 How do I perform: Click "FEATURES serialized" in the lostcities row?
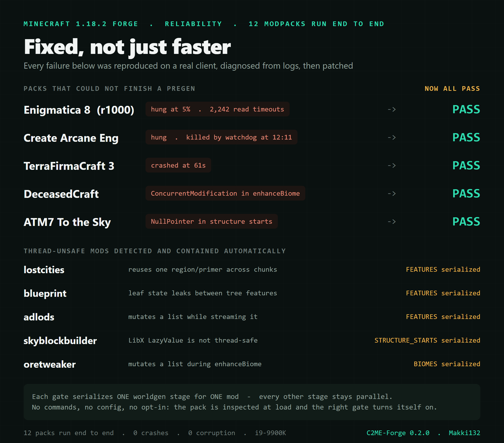[443, 269]
